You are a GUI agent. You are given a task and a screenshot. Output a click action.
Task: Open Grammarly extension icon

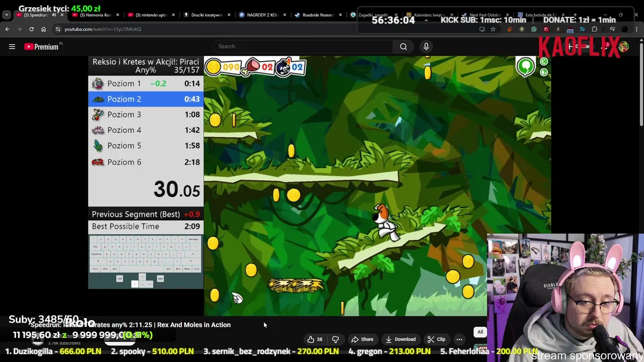coord(534,29)
